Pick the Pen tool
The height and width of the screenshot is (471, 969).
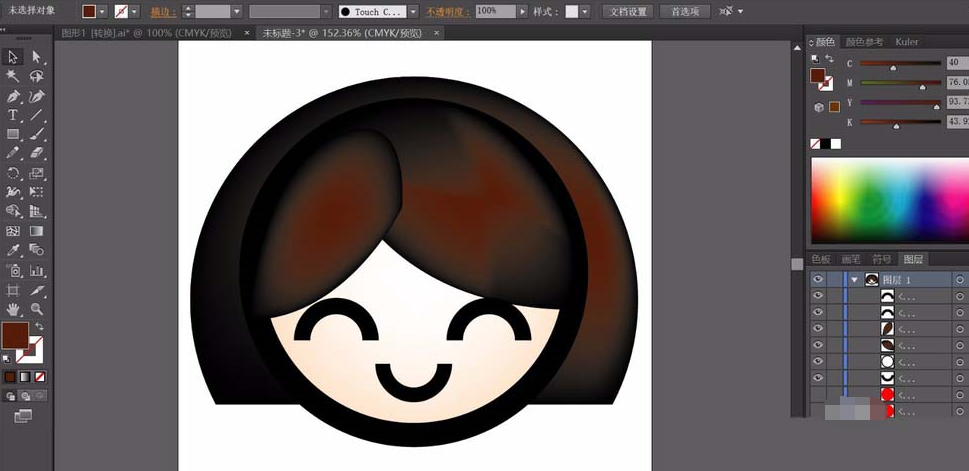(x=13, y=96)
